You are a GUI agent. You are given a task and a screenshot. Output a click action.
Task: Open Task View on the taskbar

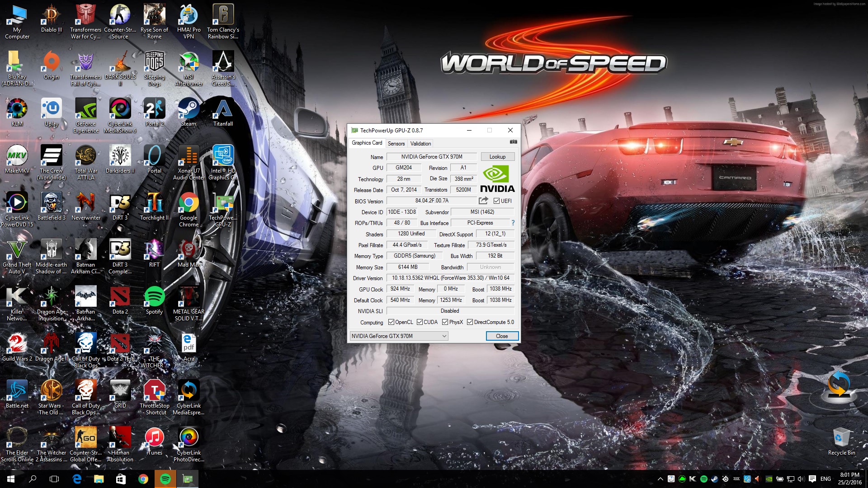coord(54,479)
